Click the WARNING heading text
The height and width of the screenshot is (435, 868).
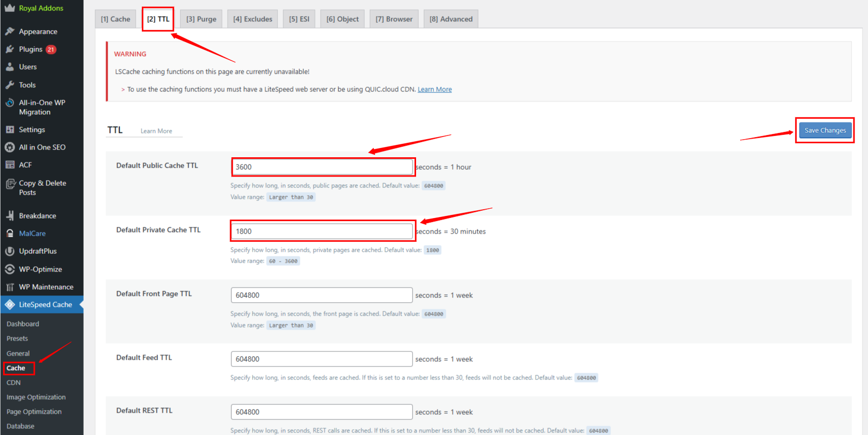(130, 54)
